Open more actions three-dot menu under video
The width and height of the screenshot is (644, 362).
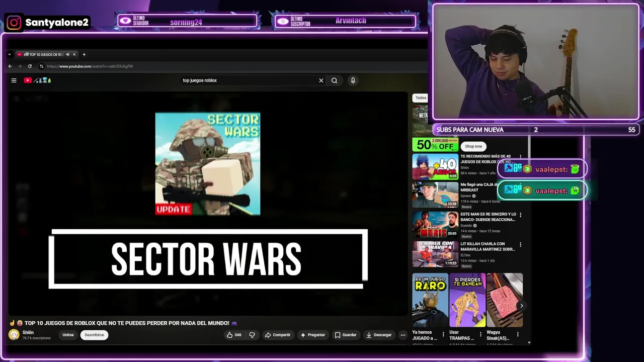click(403, 335)
